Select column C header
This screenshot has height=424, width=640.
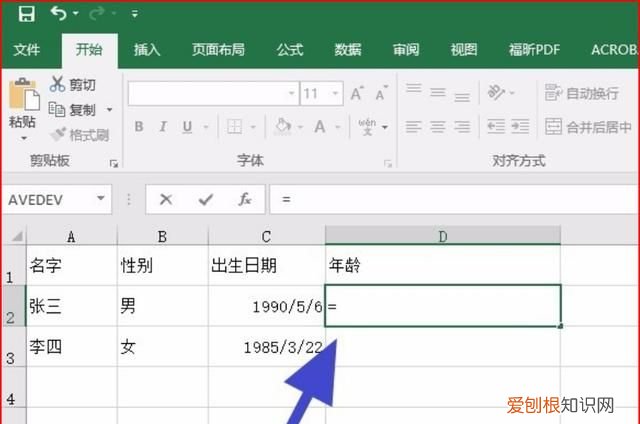267,236
